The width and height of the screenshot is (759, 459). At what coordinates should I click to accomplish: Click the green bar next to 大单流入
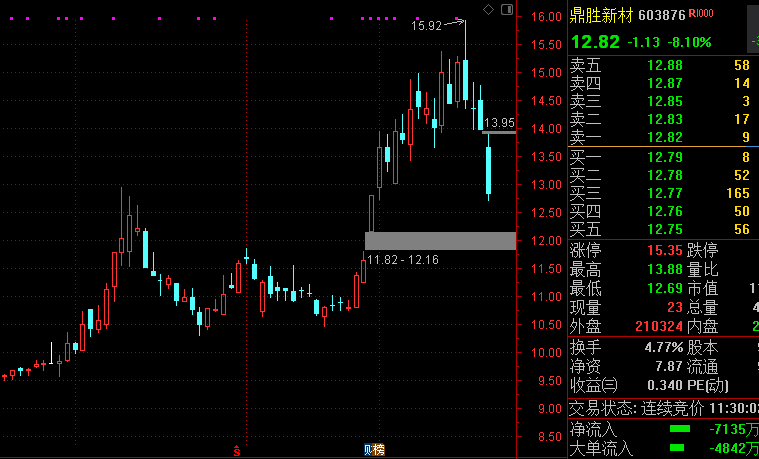click(677, 447)
